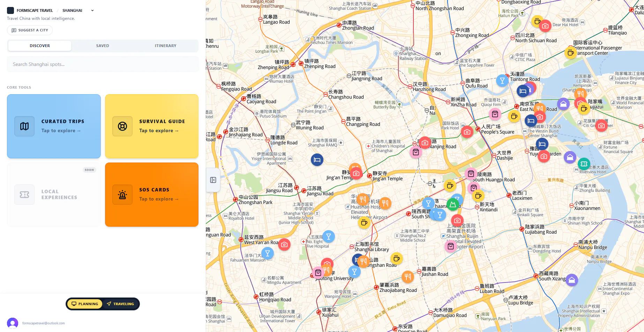Click the Nanpu Bridge map label
Image resolution: width=644 pixels, height=332 pixels.
coord(593,245)
